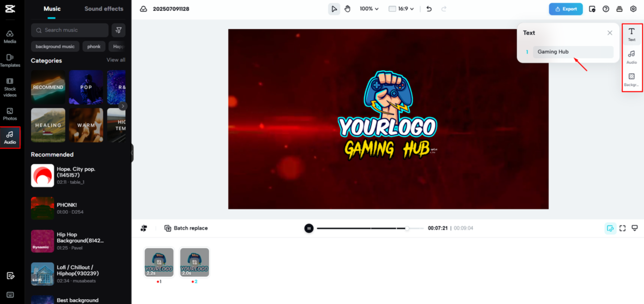Image resolution: width=644 pixels, height=304 pixels.
Task: Toggle the linked template editing mode
Action: click(610, 228)
